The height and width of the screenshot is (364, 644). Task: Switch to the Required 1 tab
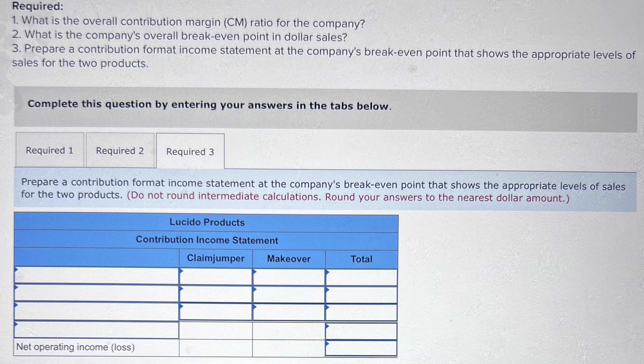click(50, 151)
